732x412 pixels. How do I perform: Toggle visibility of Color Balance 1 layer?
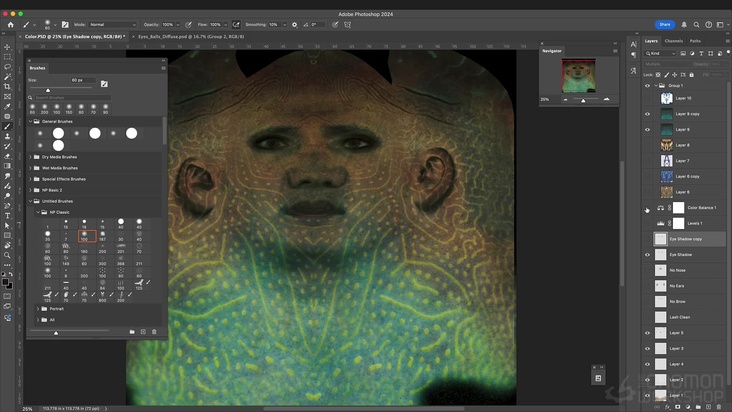647,208
